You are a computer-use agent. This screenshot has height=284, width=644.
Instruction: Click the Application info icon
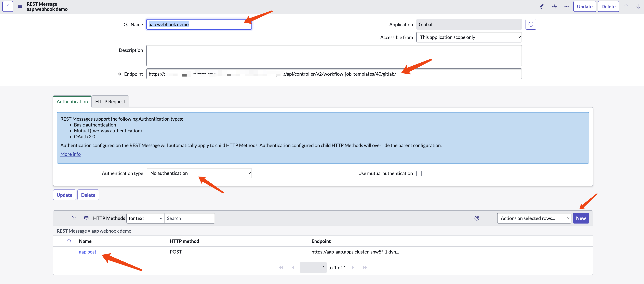pos(530,24)
